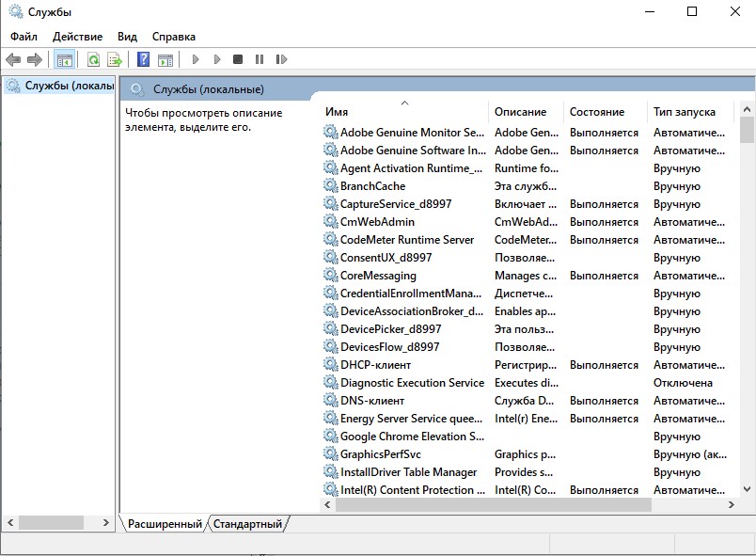Sort services by the Имя column header

404,112
